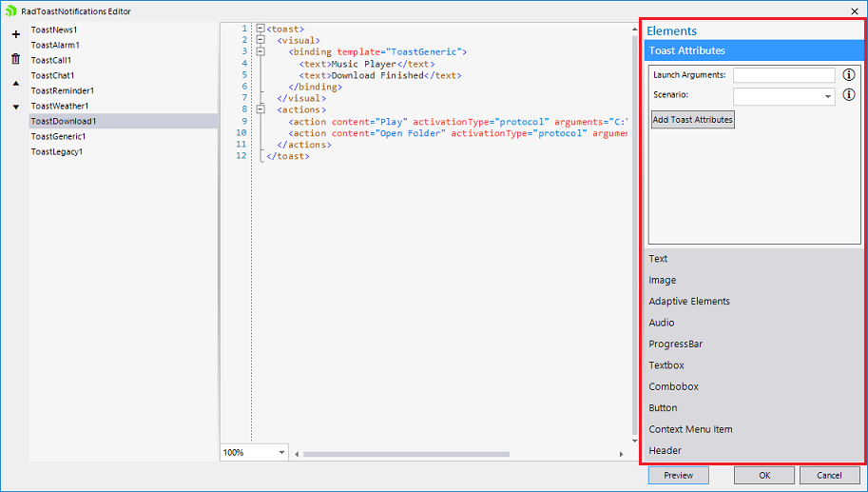Click 'Download Finished' text on line 5

point(377,75)
